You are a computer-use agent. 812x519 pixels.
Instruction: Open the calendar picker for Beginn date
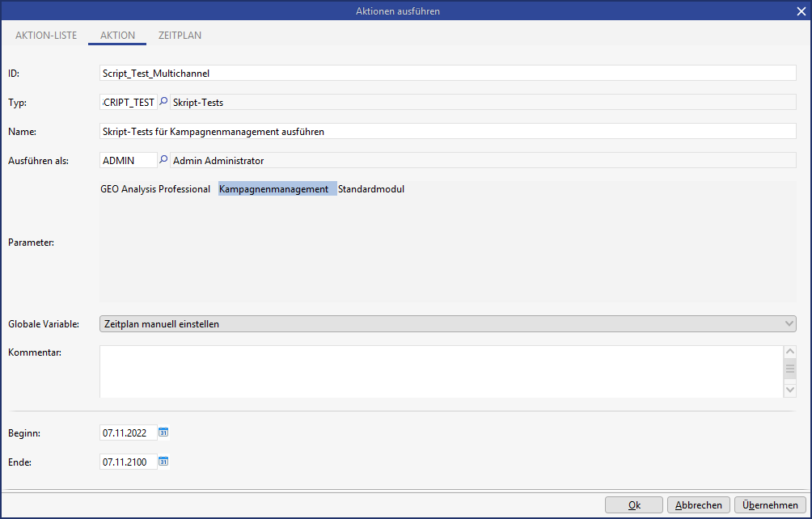[163, 432]
